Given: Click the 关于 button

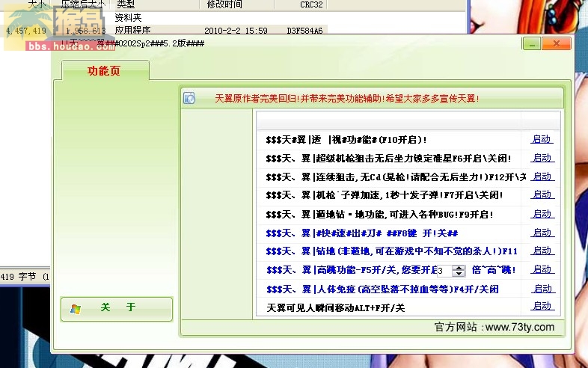Looking at the screenshot, I should pos(117,309).
